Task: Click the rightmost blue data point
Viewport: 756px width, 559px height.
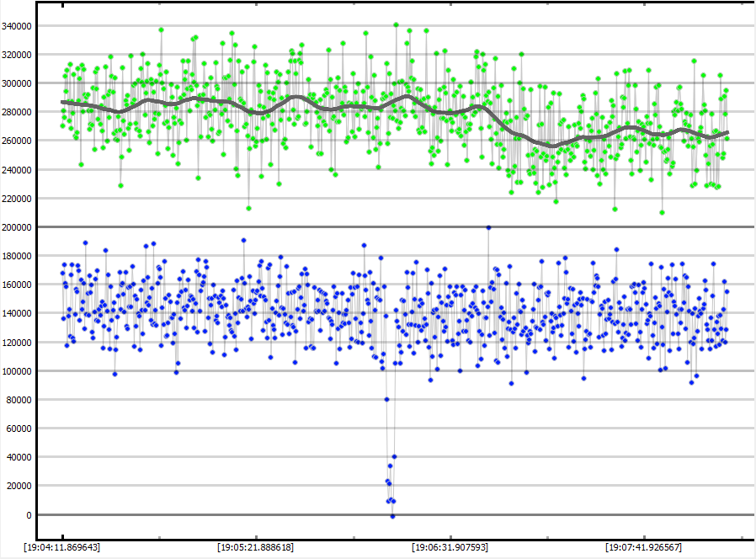Action: coord(727,291)
